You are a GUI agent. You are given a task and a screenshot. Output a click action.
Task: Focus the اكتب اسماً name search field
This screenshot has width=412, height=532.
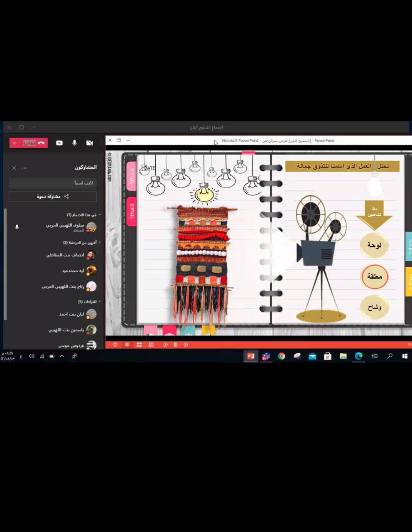pyautogui.click(x=53, y=183)
